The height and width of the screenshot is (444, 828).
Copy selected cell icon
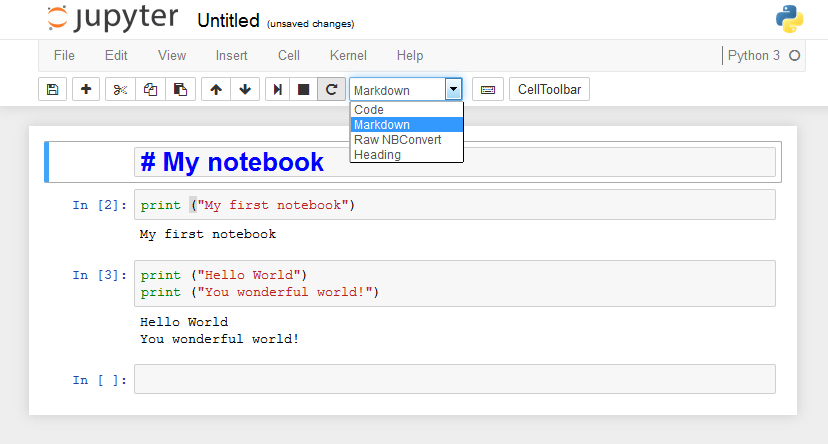(x=150, y=89)
